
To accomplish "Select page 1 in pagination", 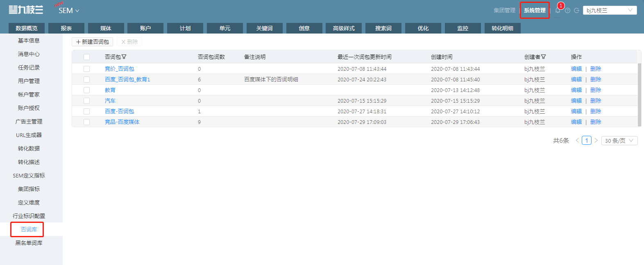I will click(x=587, y=140).
